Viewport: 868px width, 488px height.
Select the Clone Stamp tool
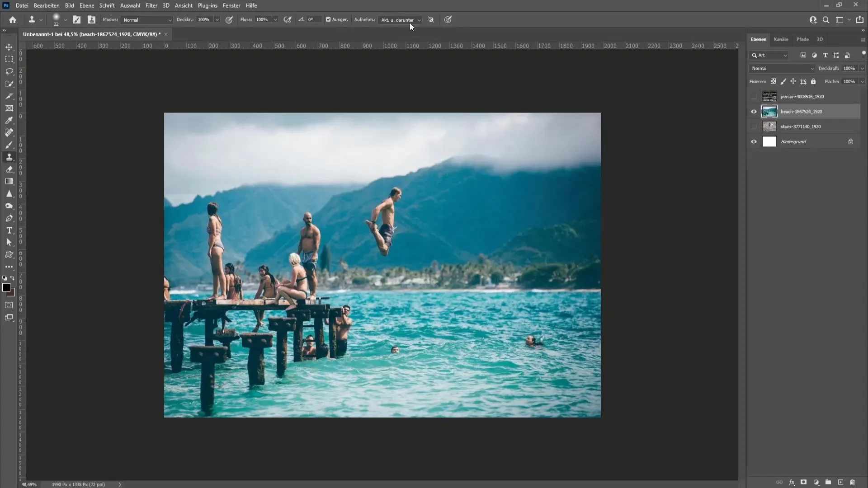(8, 157)
